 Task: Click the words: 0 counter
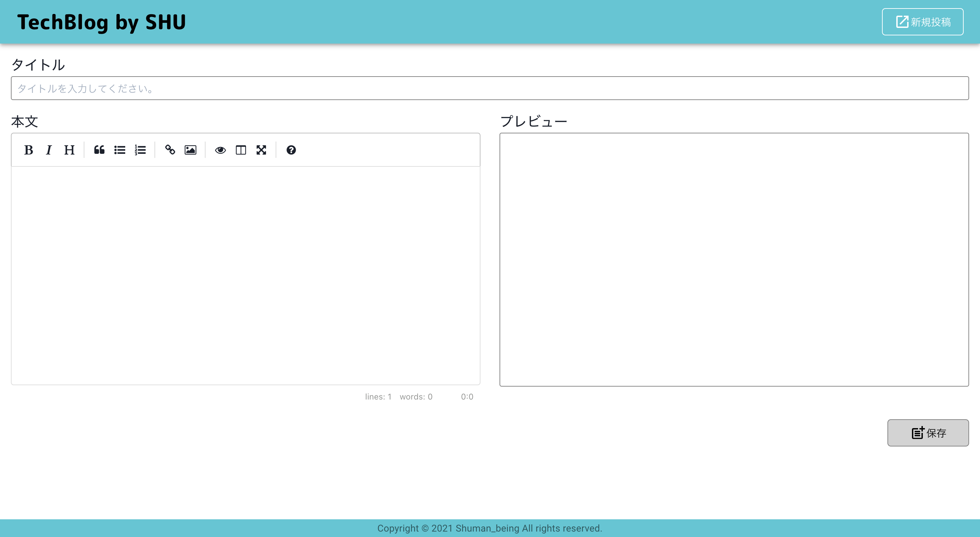pos(416,396)
